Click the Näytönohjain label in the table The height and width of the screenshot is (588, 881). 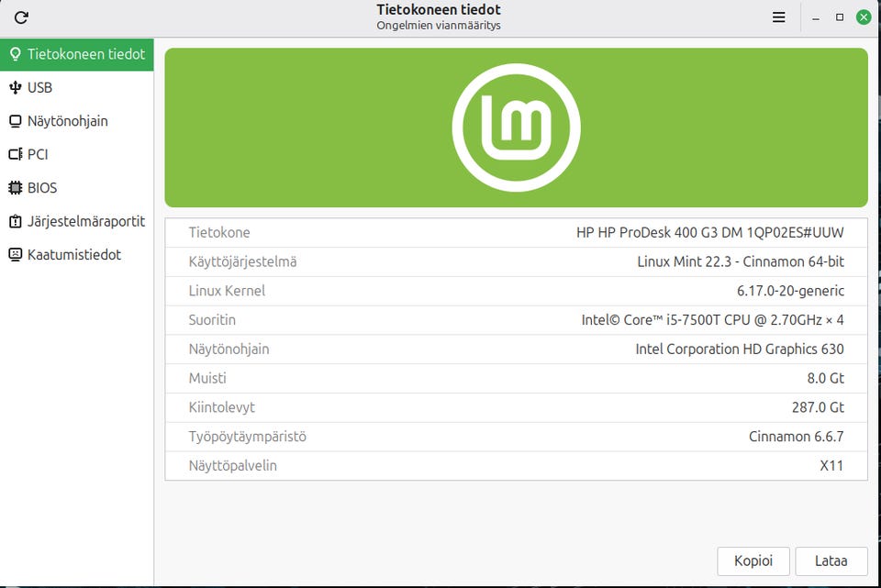coord(229,349)
